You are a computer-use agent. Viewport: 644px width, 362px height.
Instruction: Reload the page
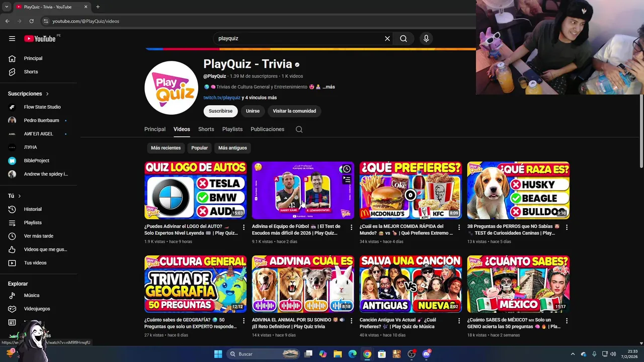[x=31, y=21]
